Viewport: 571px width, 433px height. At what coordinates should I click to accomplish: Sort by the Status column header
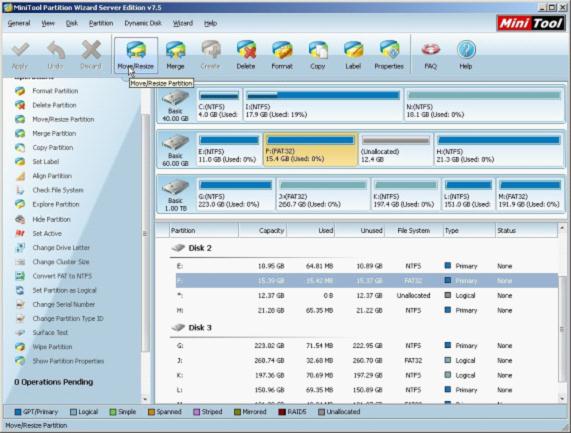(526, 231)
